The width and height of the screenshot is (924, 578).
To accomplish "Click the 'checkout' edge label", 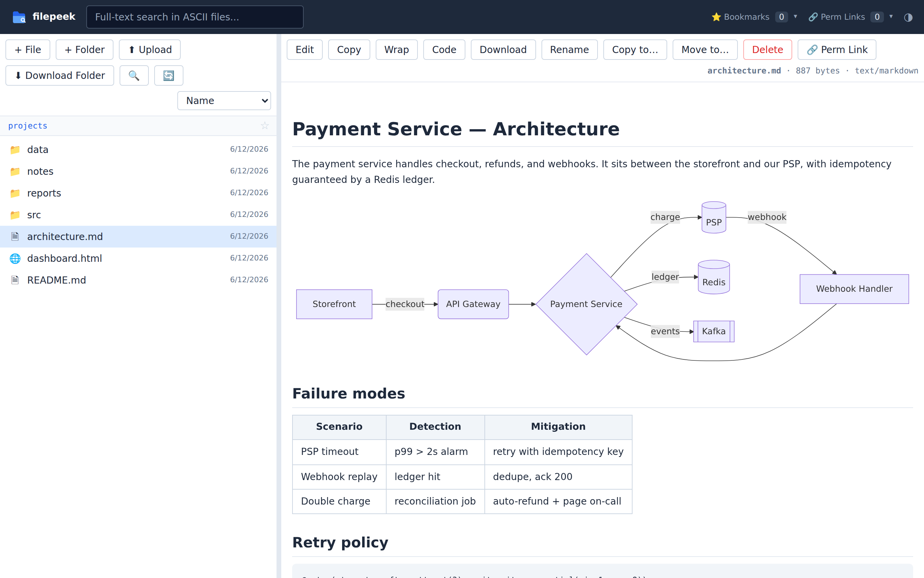I will 405,304.
